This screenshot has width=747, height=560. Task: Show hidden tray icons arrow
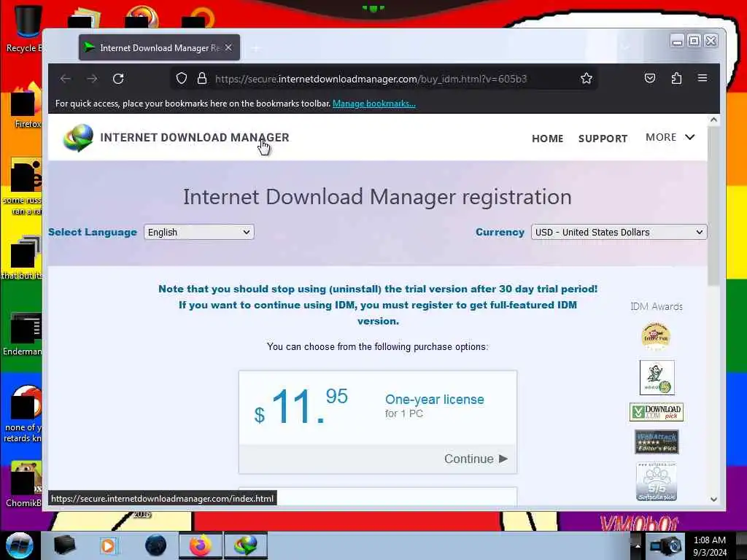click(x=638, y=545)
